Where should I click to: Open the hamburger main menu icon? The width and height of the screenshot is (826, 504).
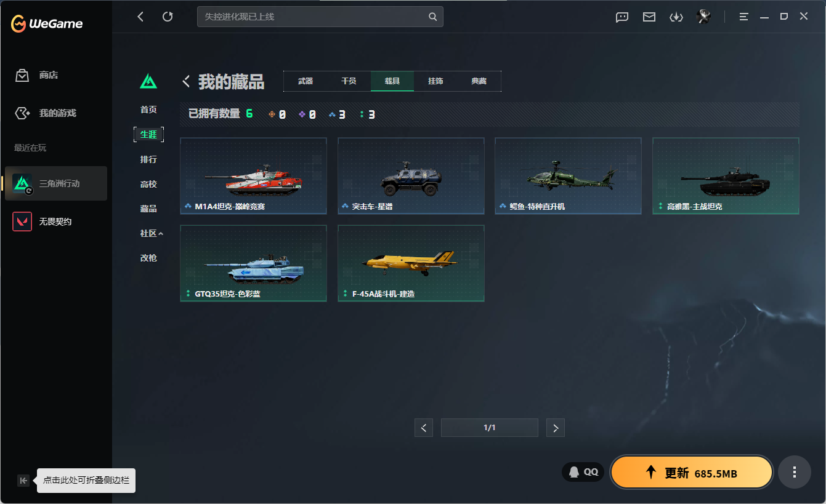pyautogui.click(x=744, y=17)
